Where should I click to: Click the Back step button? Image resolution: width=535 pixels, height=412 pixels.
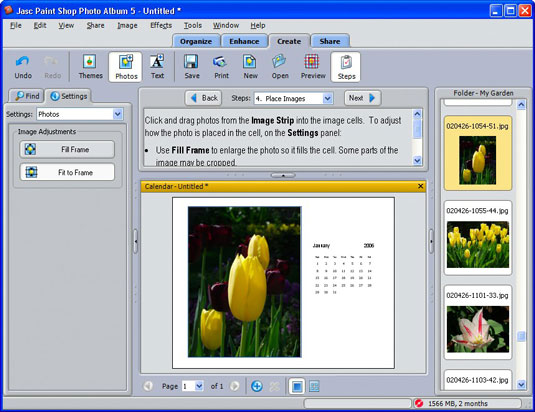pos(203,98)
